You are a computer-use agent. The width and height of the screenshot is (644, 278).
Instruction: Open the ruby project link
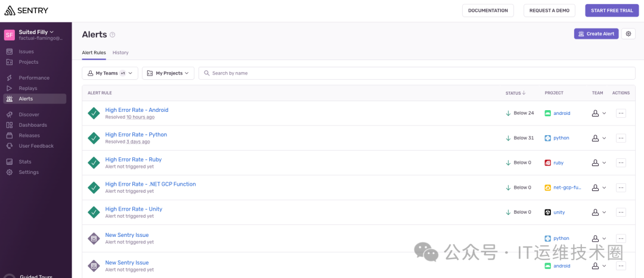[x=558, y=163]
